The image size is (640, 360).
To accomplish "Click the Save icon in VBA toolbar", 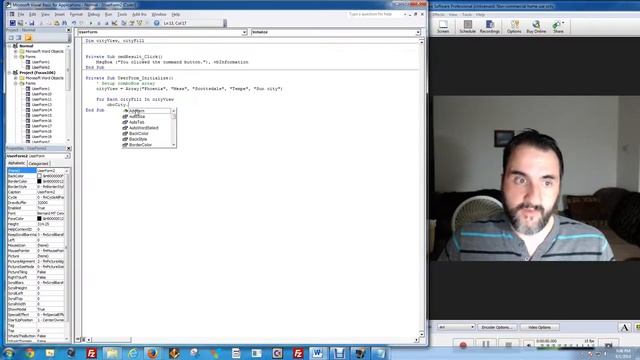I will point(31,23).
